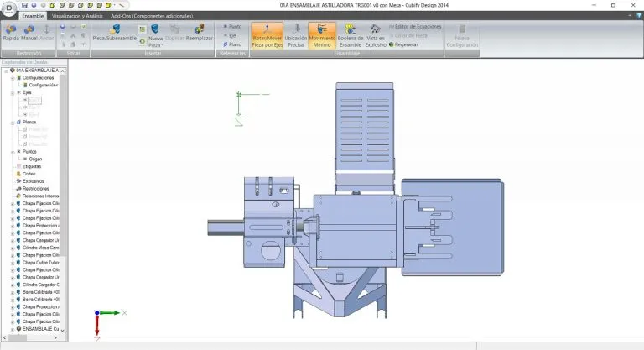The image size is (644, 350).
Task: Open the Add-Ons (Componentes adicionales) tab
Action: (x=151, y=15)
